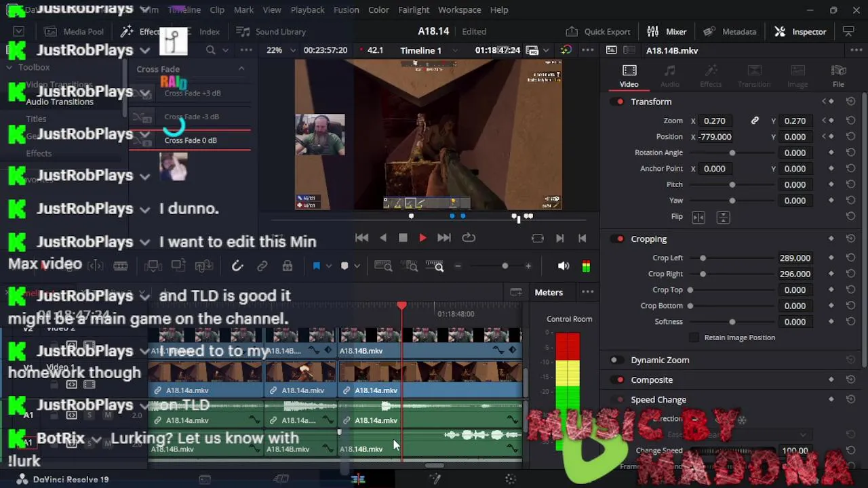Click the audio meter level icon

(586, 266)
